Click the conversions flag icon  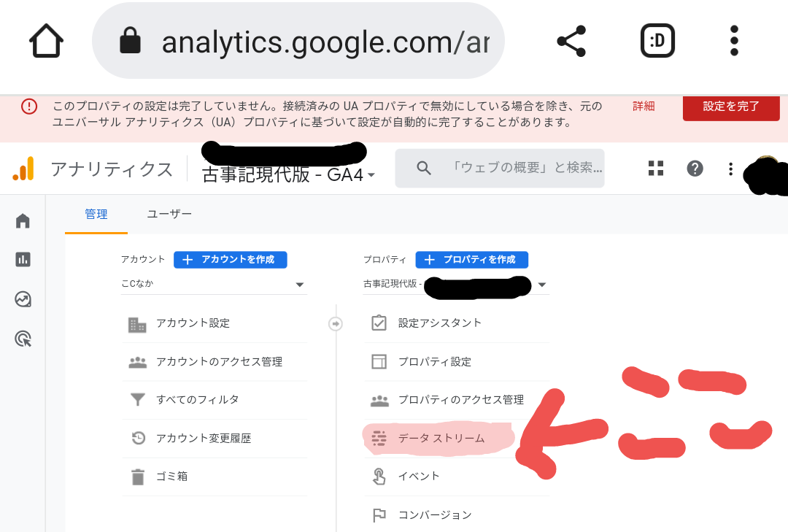pos(379,515)
